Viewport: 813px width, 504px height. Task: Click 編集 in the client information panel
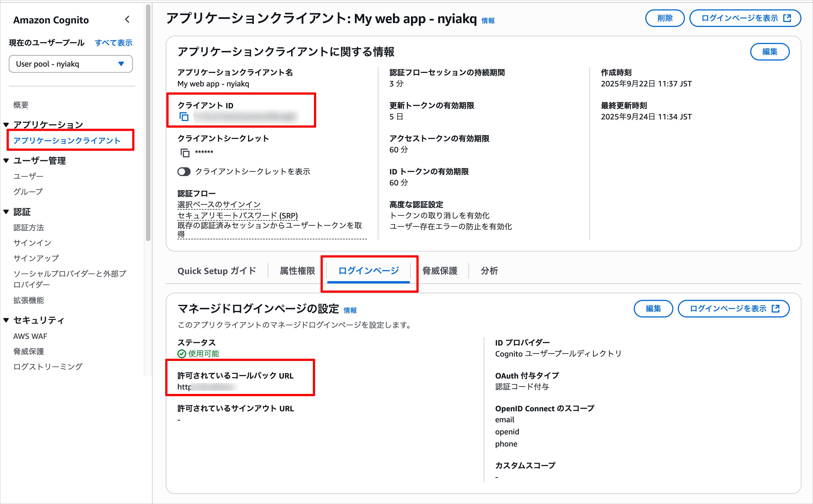(770, 52)
